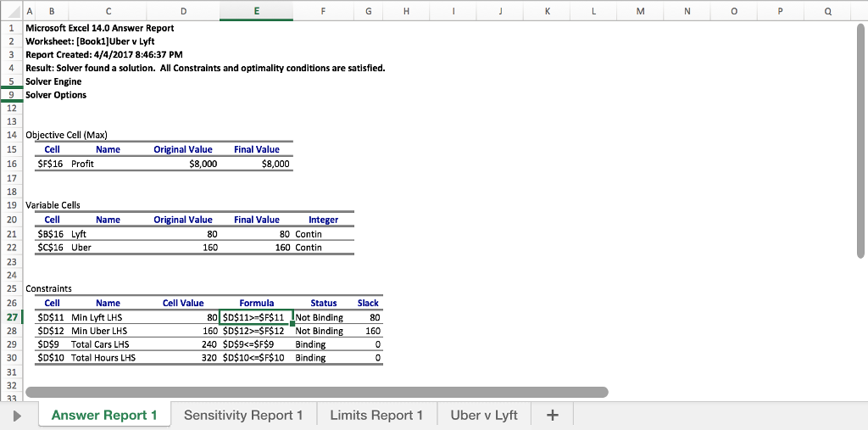Viewport: 868px width, 430px height.
Task: Select the cell with formula $D$11>=$F$11
Action: [x=256, y=318]
